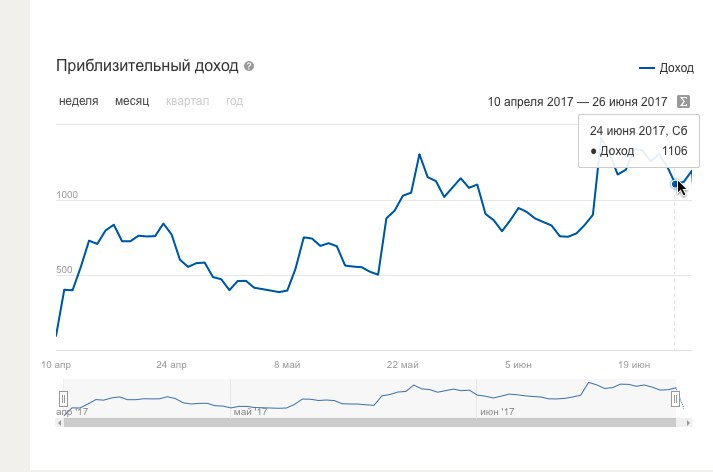Click the left range selector handle

(x=64, y=399)
